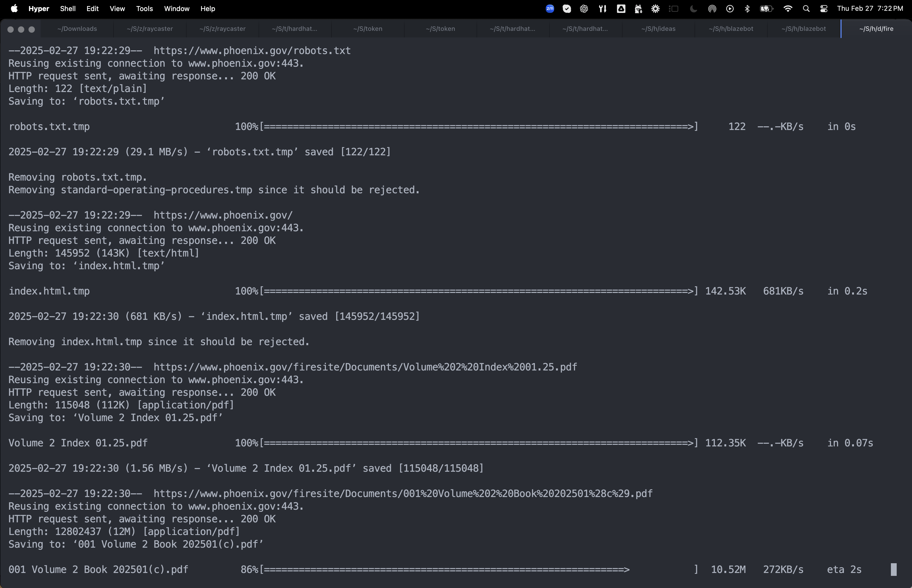Image resolution: width=912 pixels, height=588 pixels.
Task: Open the Apple menu
Action: click(x=14, y=8)
